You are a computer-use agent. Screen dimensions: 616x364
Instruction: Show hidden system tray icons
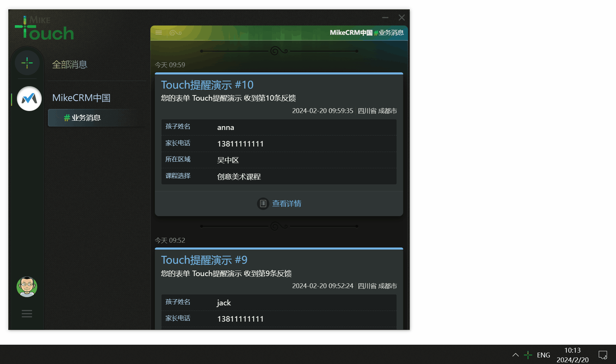(x=516, y=355)
